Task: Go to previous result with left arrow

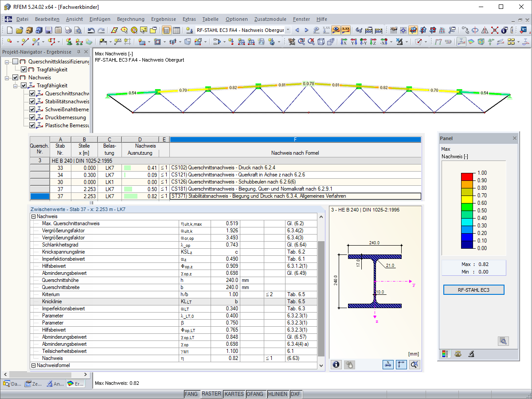Action: click(x=297, y=30)
